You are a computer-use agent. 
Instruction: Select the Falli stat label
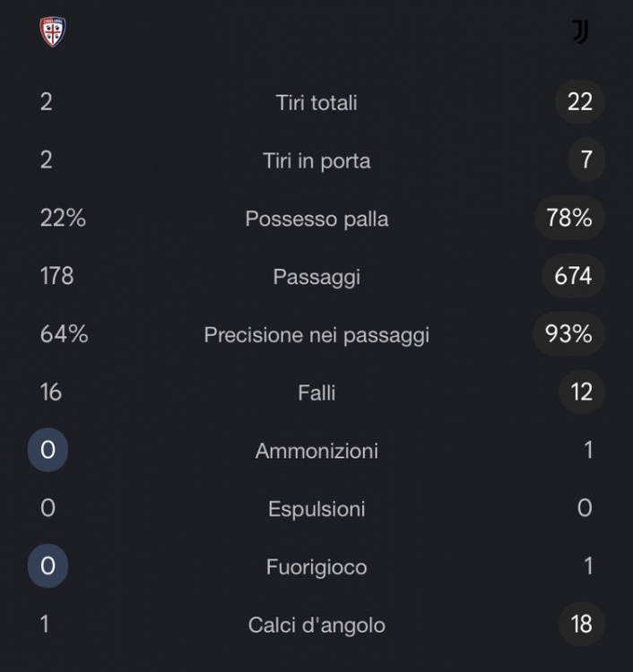click(x=316, y=392)
